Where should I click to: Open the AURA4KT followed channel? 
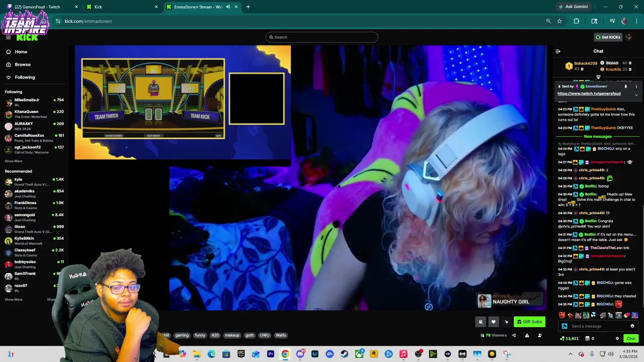(34, 126)
